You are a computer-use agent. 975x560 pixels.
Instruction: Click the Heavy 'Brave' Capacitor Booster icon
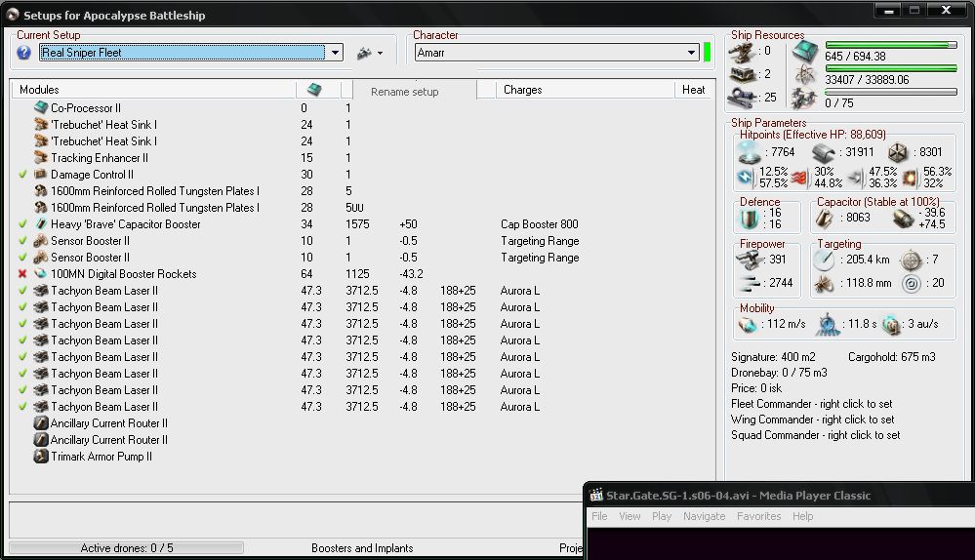(41, 223)
